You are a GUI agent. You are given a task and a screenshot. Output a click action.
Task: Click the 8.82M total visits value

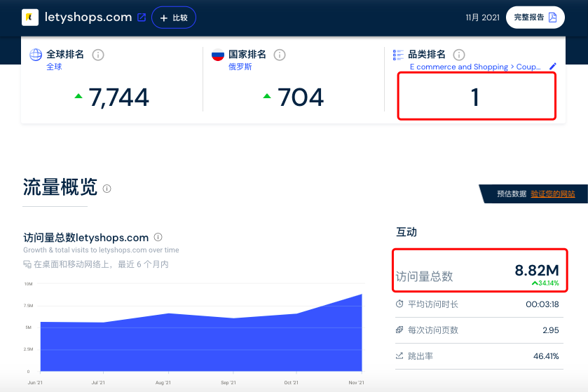point(537,271)
